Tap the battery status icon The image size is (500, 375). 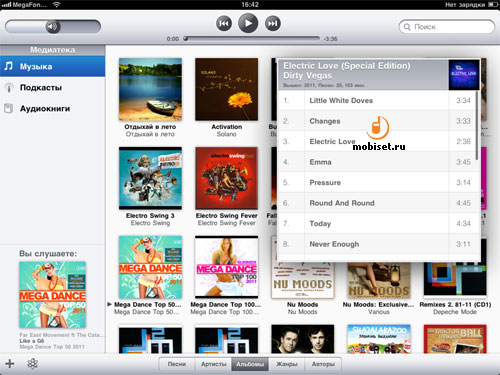tap(493, 5)
